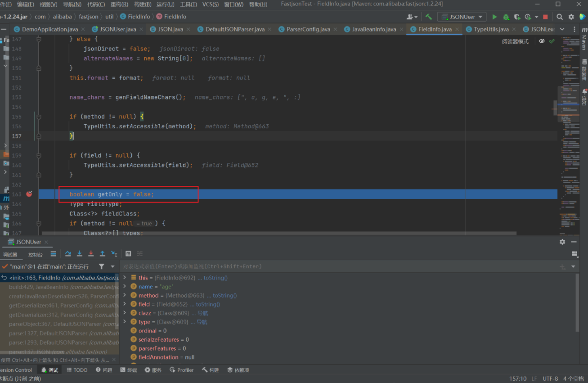Viewport: 588px width, 383px height.
Task: Open the colorful plugin icon in toolbar
Action: (x=583, y=17)
